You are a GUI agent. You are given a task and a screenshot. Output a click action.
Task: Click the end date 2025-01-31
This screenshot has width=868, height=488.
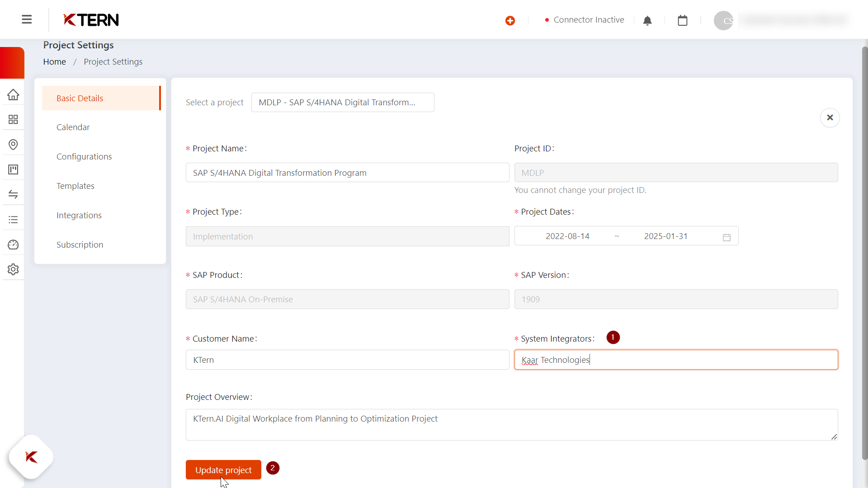pyautogui.click(x=666, y=236)
